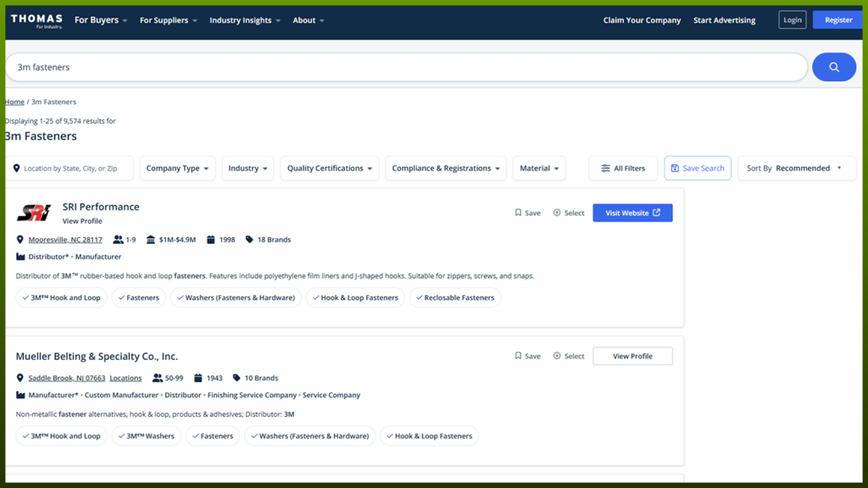Click the blue search magnifier button
868x488 pixels.
[834, 67]
